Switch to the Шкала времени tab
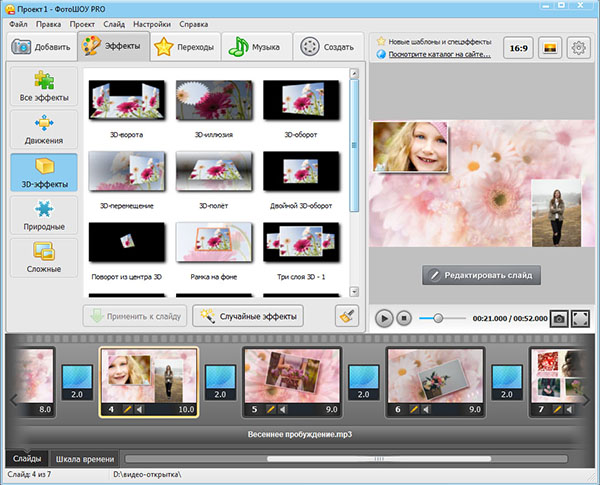Screen dimensions: 600x485 point(86,458)
